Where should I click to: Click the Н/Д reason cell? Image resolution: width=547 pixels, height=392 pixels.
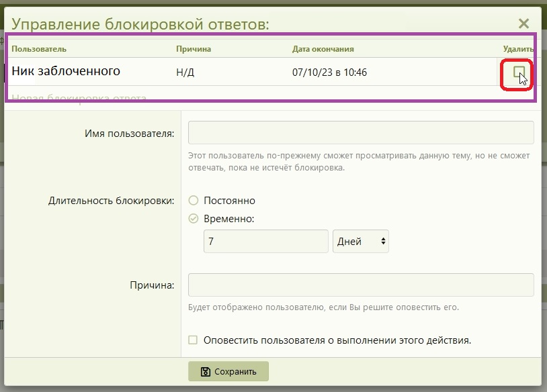185,72
